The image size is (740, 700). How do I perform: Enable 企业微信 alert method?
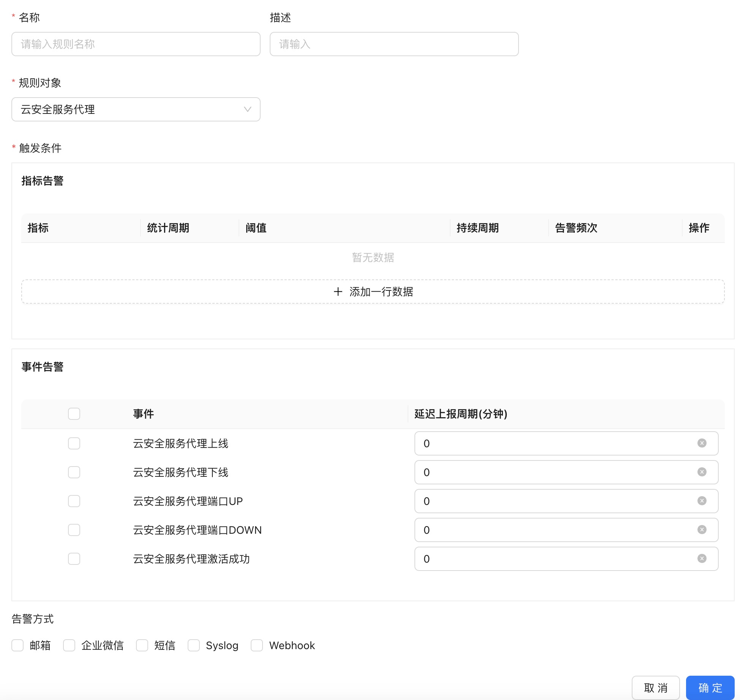[69, 645]
